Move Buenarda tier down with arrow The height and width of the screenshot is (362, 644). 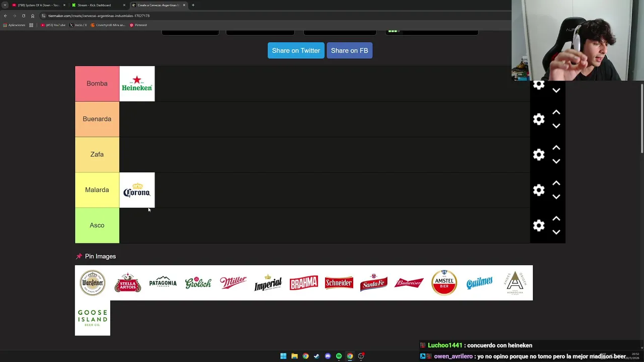point(556,126)
